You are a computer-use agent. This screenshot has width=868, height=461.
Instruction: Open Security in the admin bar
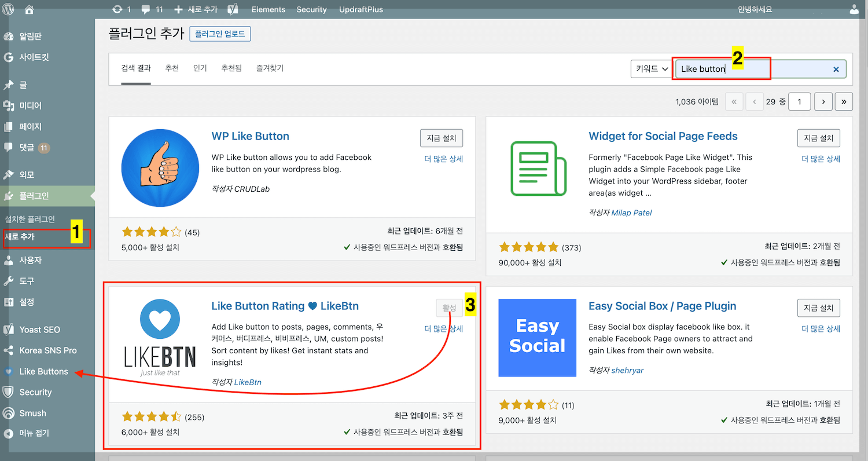(x=311, y=9)
